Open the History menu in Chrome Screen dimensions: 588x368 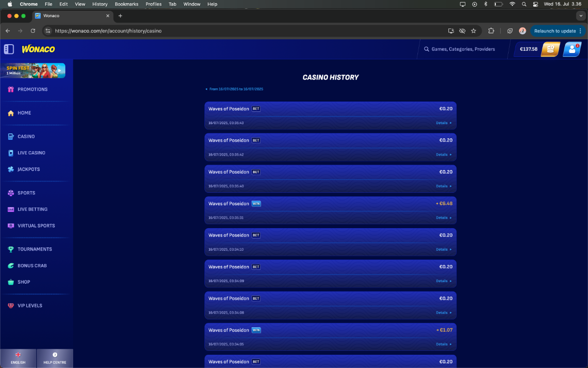click(x=100, y=4)
